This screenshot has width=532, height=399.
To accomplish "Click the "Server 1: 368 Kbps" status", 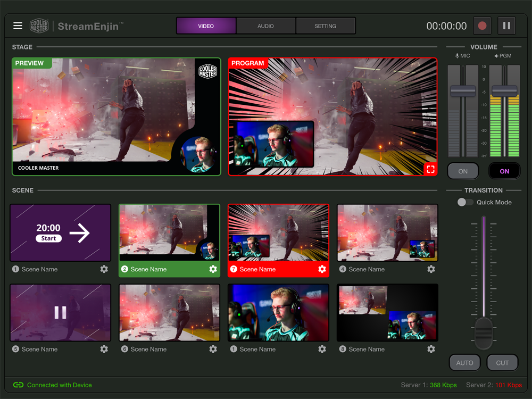I will tap(429, 385).
